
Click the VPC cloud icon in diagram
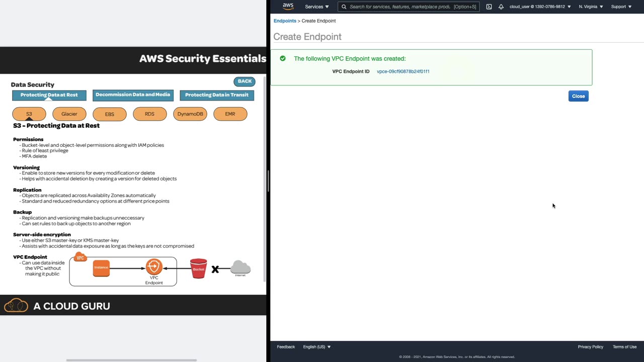pyautogui.click(x=80, y=257)
